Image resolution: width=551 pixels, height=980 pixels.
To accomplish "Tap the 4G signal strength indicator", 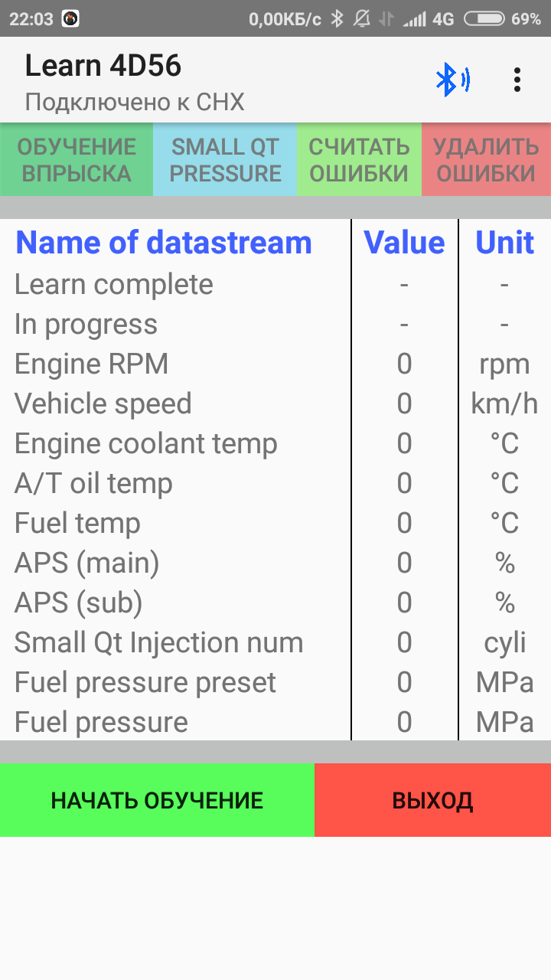I will [429, 19].
